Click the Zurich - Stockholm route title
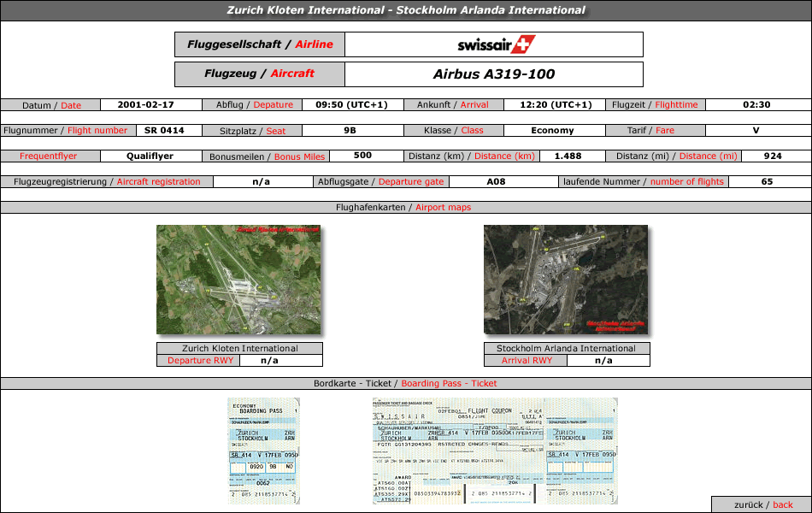Image resolution: width=812 pixels, height=513 pixels. [x=406, y=10]
